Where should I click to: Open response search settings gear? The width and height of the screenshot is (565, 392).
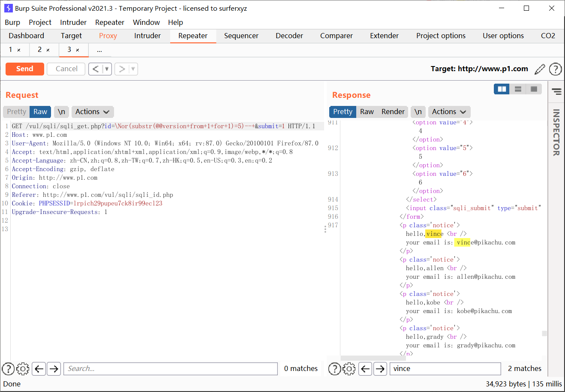click(x=349, y=369)
